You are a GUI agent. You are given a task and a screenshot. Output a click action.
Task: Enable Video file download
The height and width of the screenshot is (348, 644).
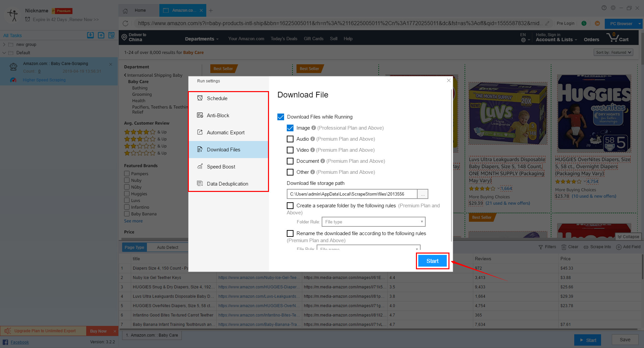pyautogui.click(x=290, y=150)
